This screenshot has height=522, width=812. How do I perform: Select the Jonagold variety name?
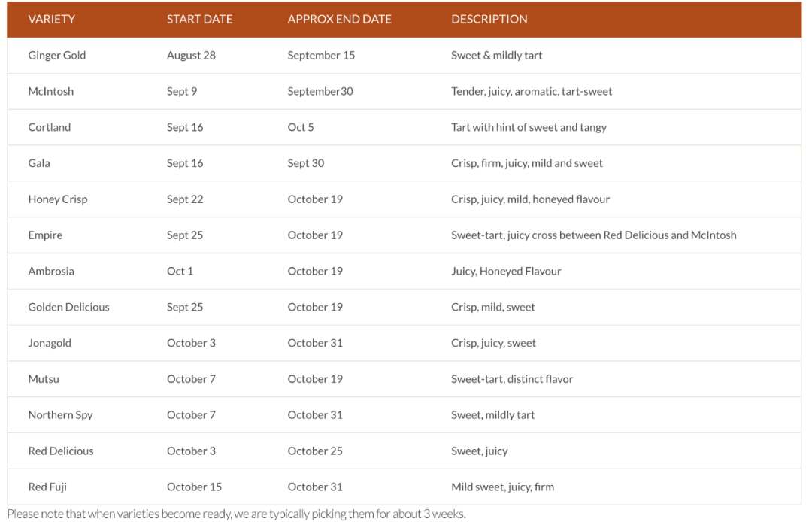50,343
